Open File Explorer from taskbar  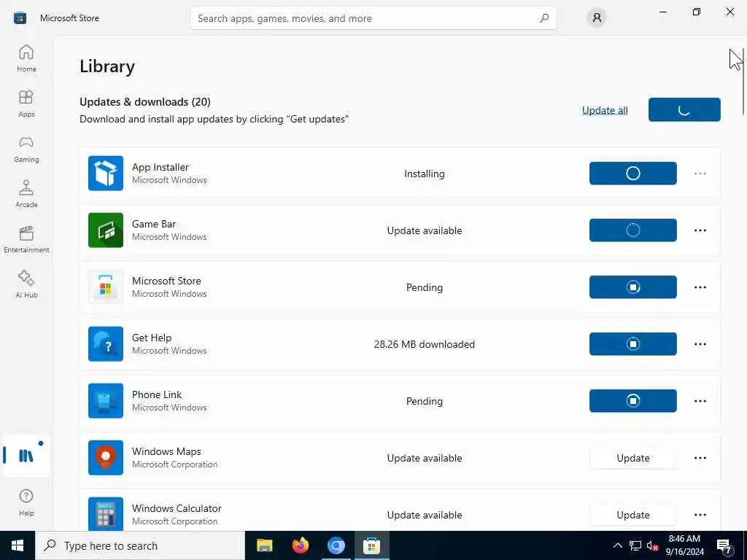264,545
